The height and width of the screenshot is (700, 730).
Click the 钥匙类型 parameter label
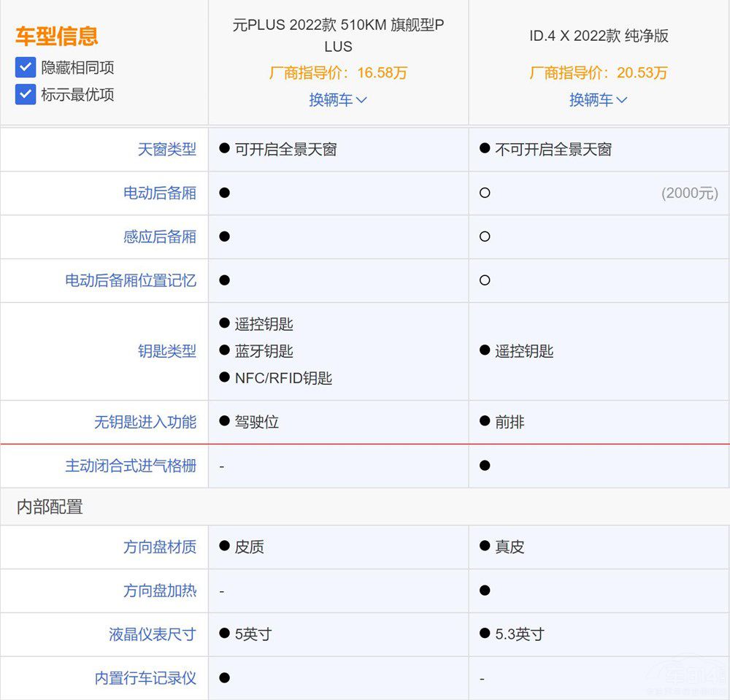pos(166,351)
